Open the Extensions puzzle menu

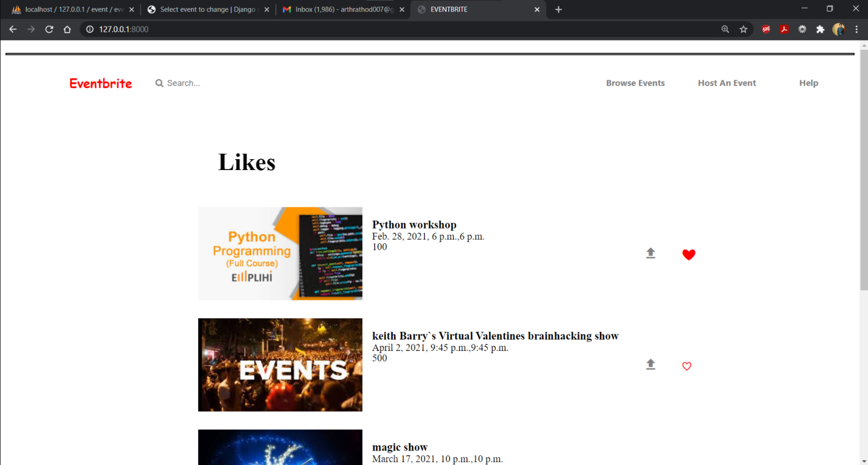click(x=820, y=29)
